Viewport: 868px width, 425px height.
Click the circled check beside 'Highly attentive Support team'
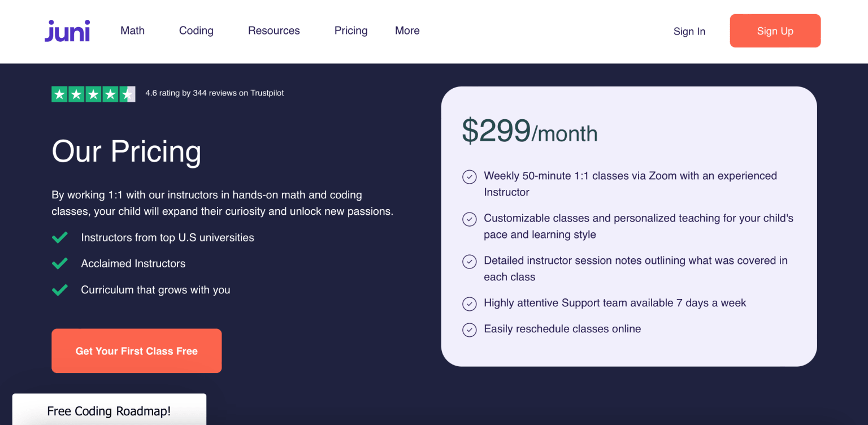click(x=470, y=303)
